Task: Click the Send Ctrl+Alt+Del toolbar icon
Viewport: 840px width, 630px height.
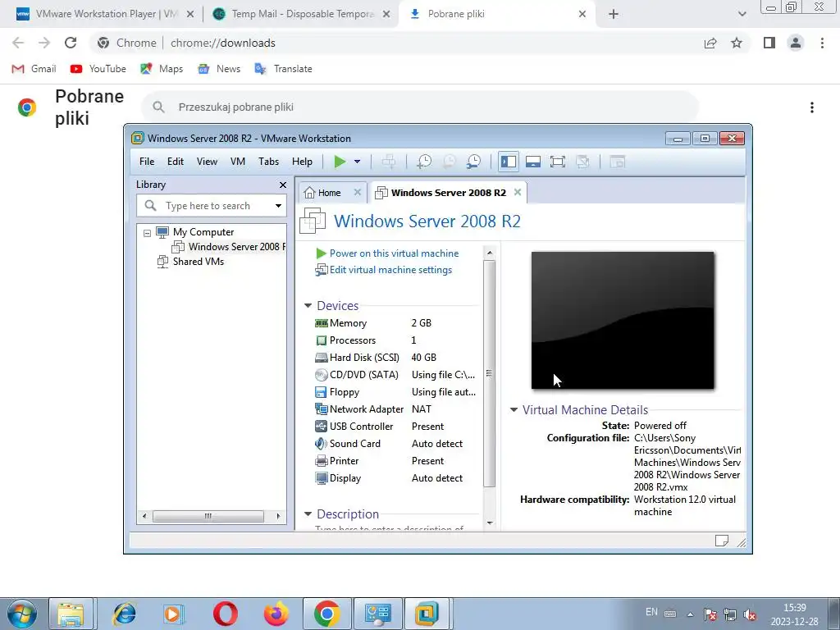Action: coord(389,162)
